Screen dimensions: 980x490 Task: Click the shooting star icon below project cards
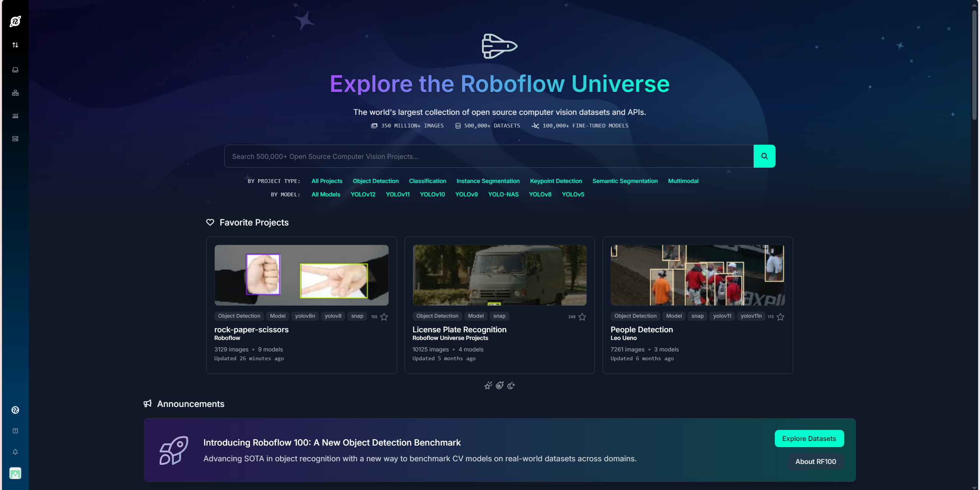(488, 385)
